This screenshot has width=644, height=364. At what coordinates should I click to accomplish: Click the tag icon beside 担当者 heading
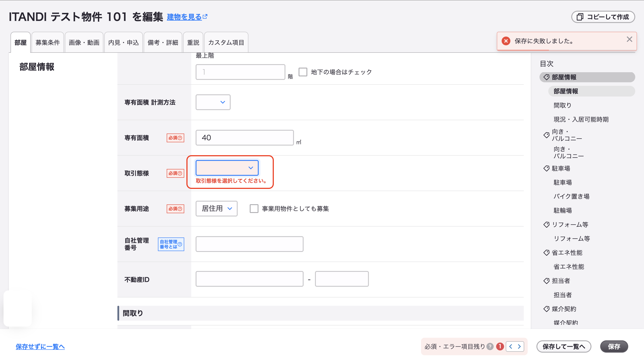(547, 281)
